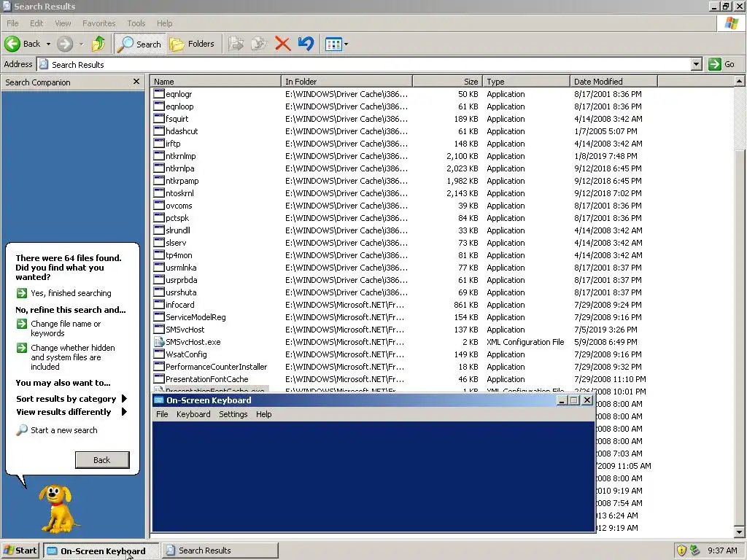Open Help menu in On-Screen Keyboard
This screenshot has height=560, width=747.
click(263, 414)
